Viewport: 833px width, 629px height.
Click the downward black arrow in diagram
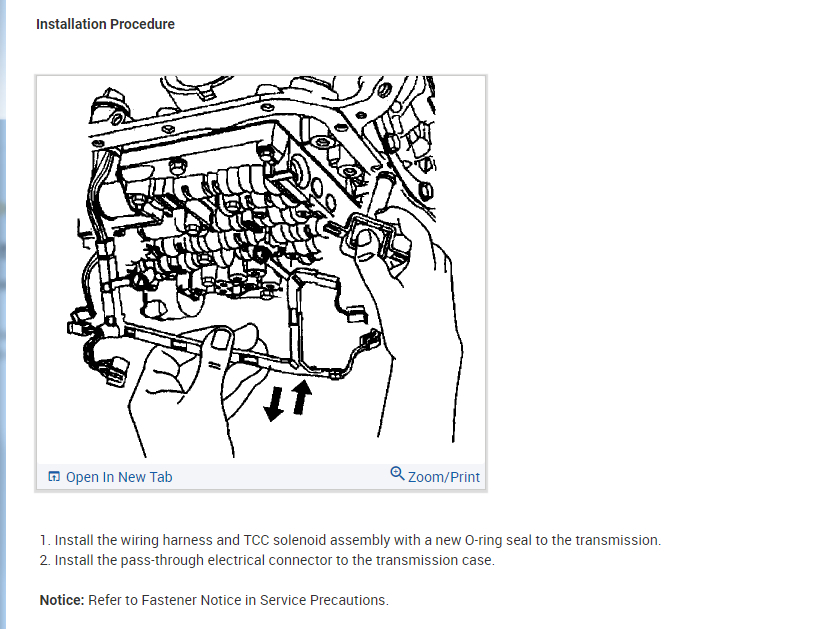pyautogui.click(x=274, y=404)
